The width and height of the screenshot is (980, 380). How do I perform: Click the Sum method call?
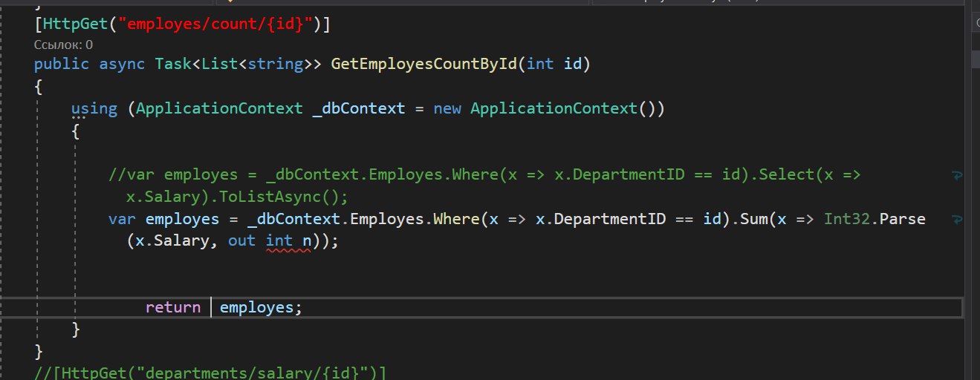[753, 219]
